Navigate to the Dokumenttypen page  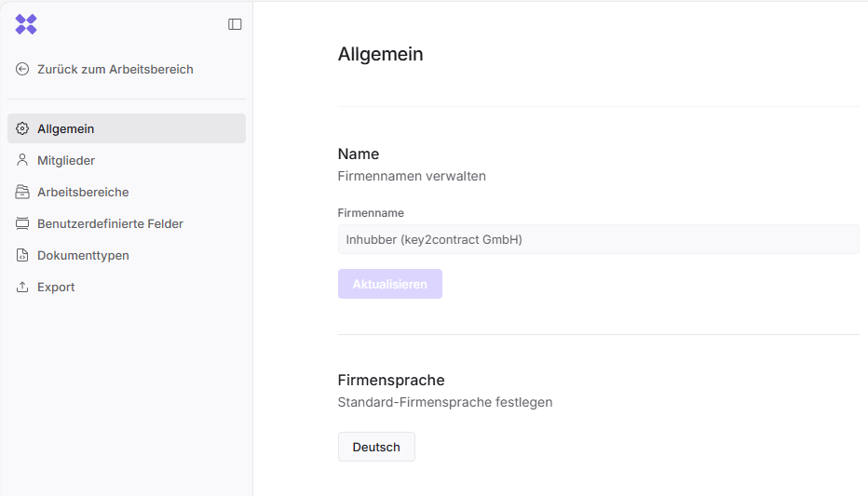tap(83, 255)
